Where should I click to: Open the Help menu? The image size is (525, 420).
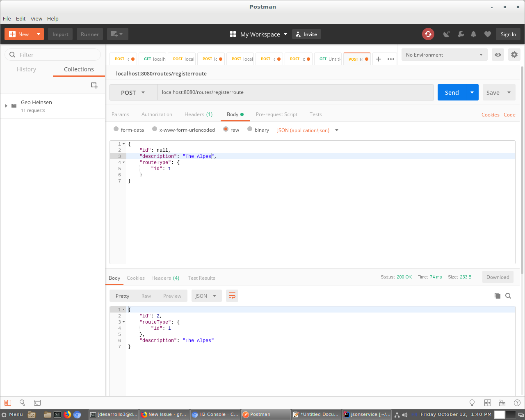click(52, 18)
